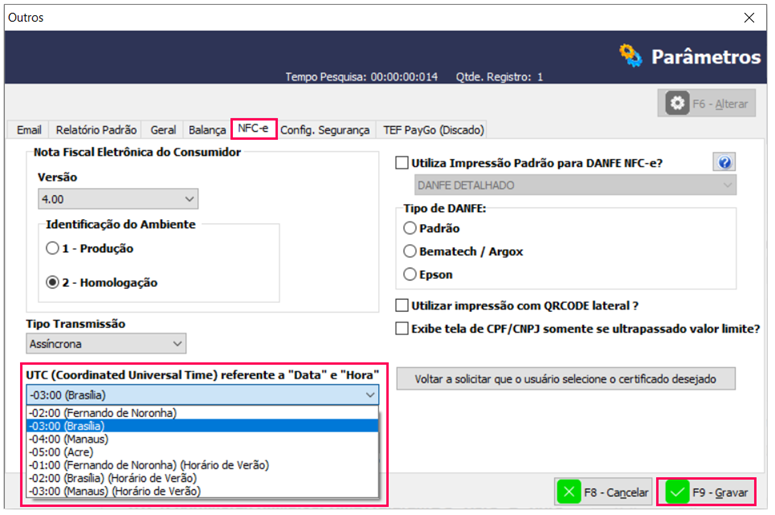Screen dimensions: 775x515
Task: Click Voltar a solicitar certificado button
Action: 566,379
